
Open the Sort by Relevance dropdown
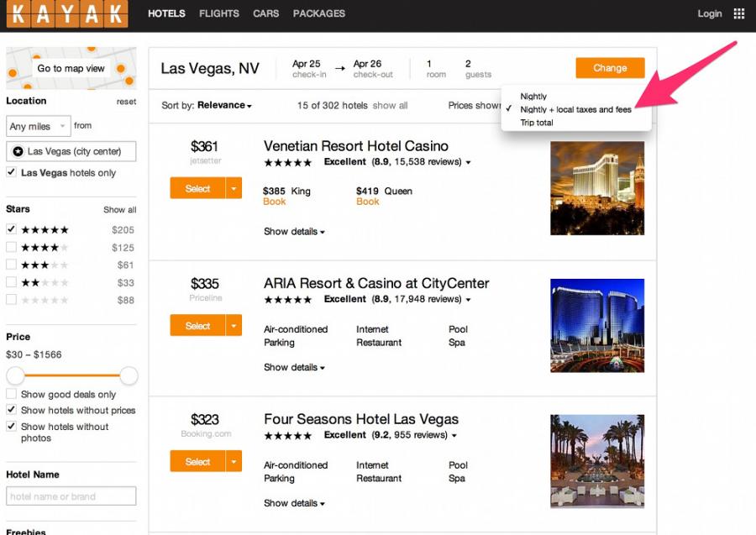pyautogui.click(x=224, y=106)
